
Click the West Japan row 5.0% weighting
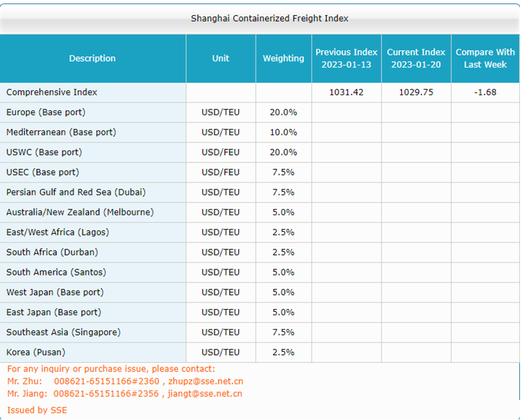click(x=283, y=292)
